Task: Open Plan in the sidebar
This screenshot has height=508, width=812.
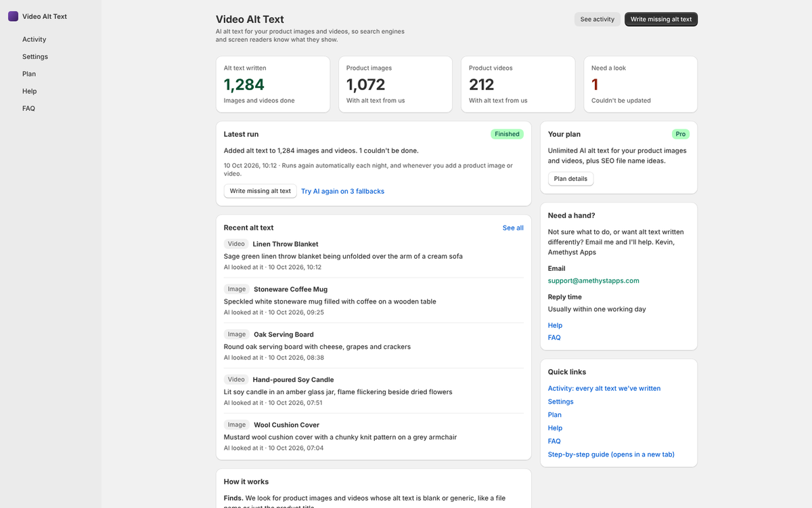Action: point(29,74)
